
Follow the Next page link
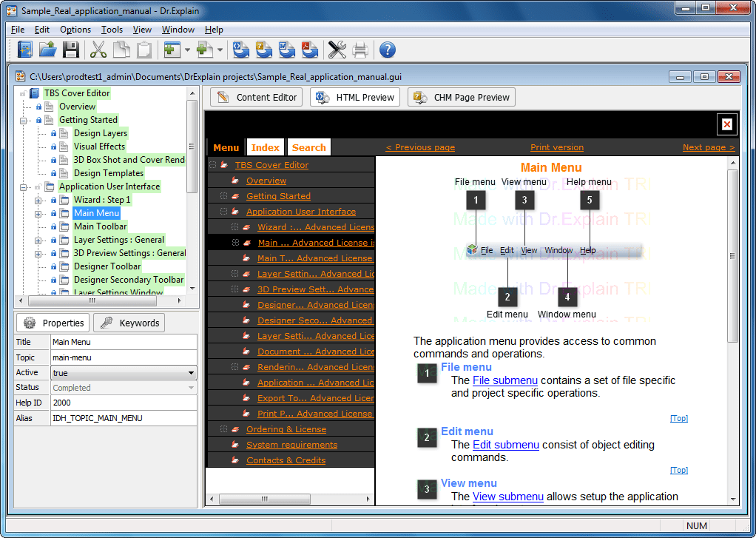708,148
